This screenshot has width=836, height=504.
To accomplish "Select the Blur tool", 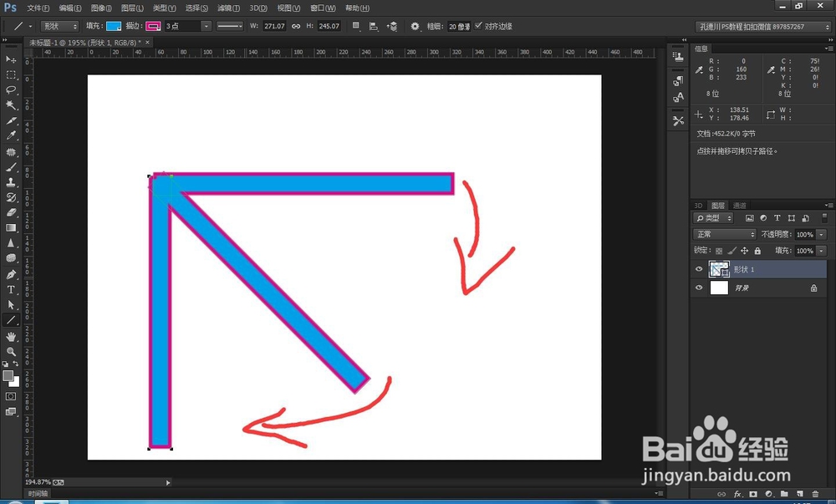I will (x=11, y=243).
